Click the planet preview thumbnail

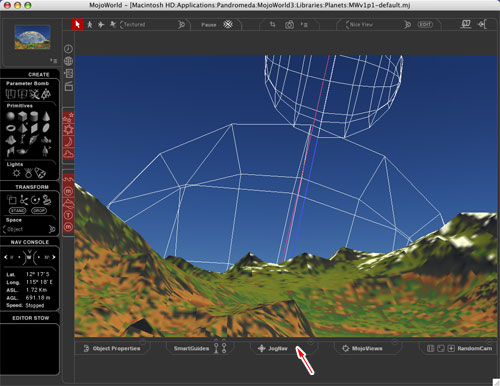(32, 37)
